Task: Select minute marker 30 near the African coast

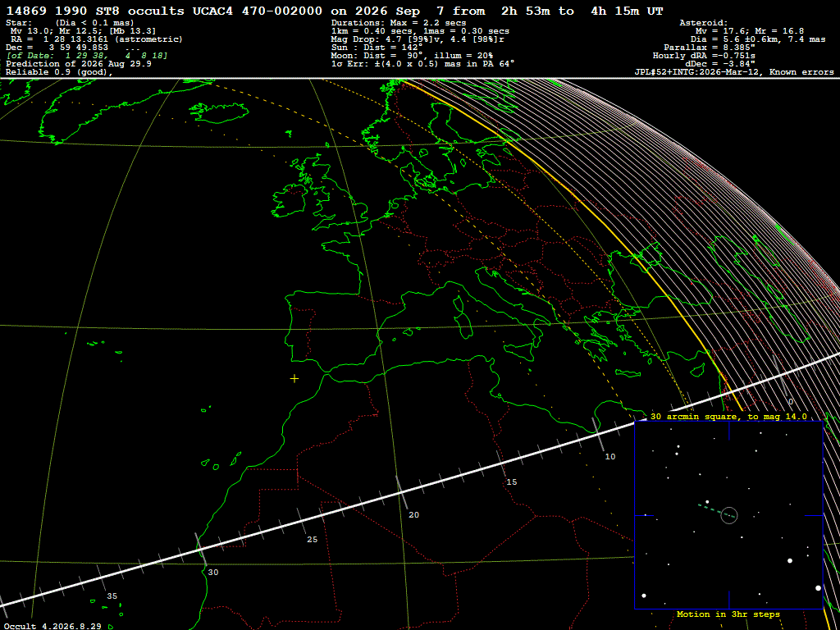Action: point(213,572)
